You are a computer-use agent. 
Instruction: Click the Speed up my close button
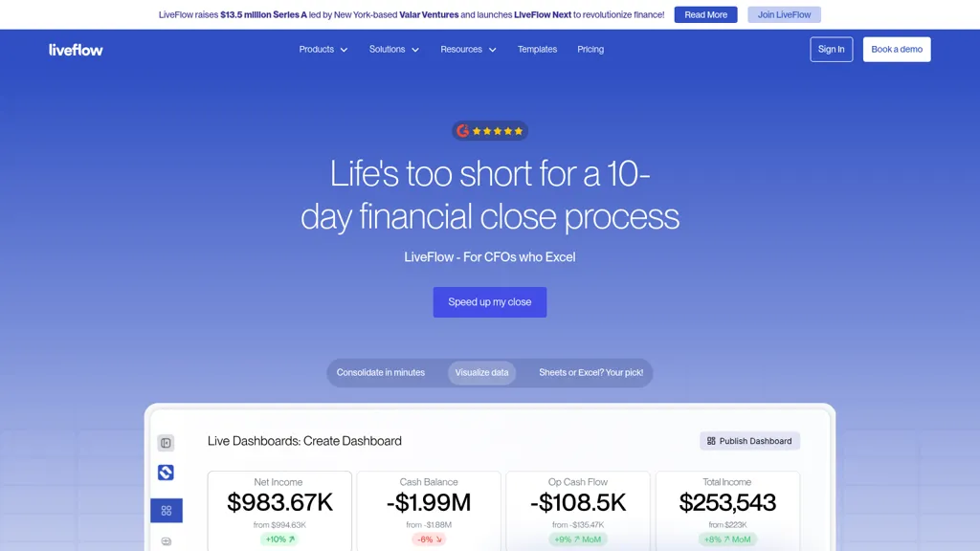pos(490,302)
